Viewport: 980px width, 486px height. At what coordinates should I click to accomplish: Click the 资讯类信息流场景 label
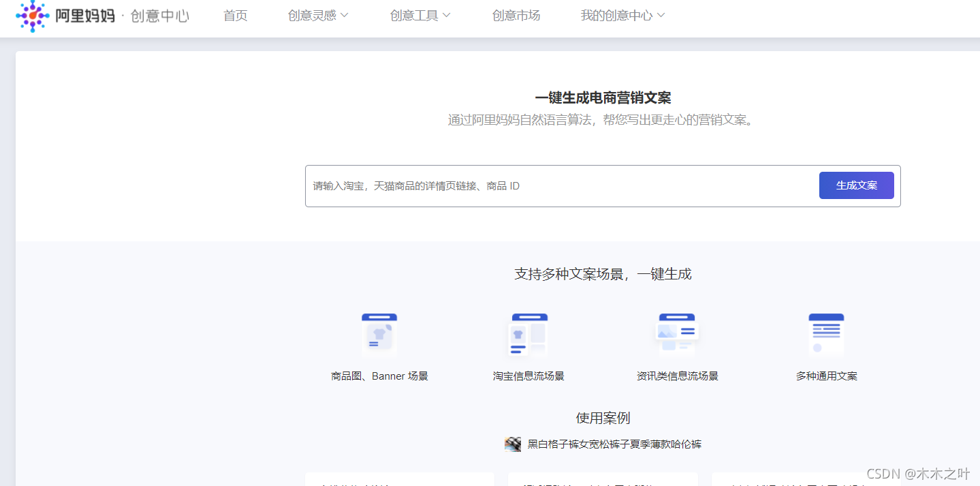(677, 376)
